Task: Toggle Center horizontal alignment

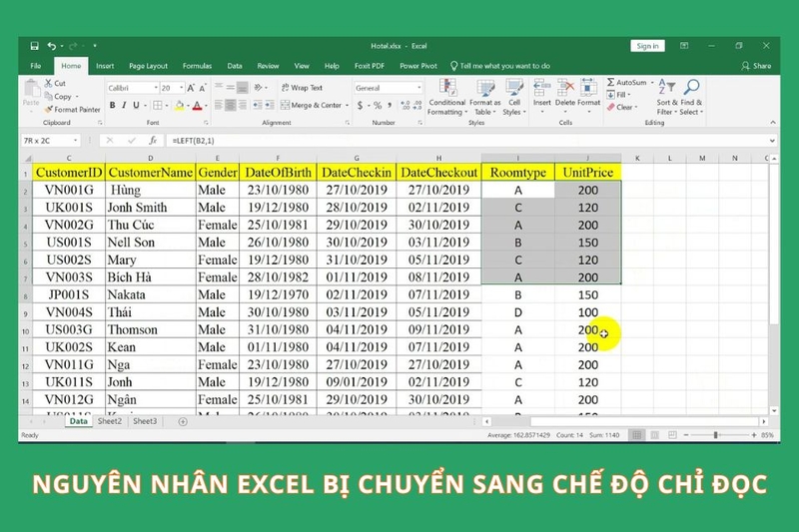Action: pos(231,106)
